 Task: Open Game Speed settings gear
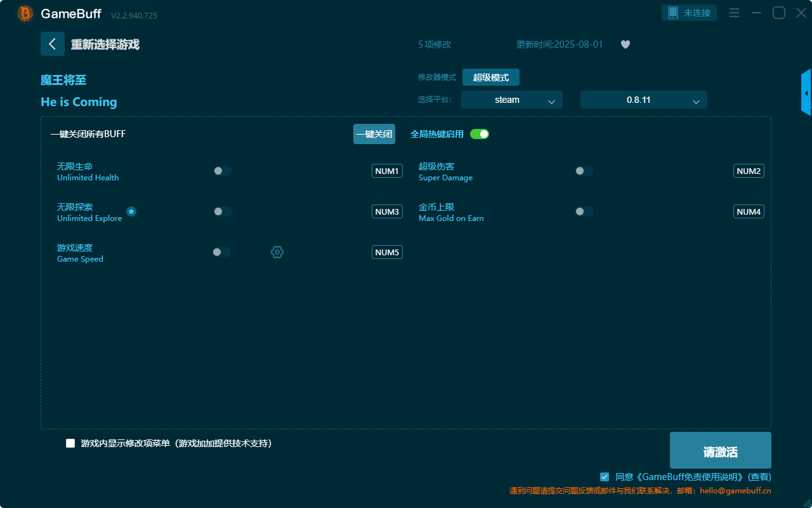pyautogui.click(x=277, y=252)
